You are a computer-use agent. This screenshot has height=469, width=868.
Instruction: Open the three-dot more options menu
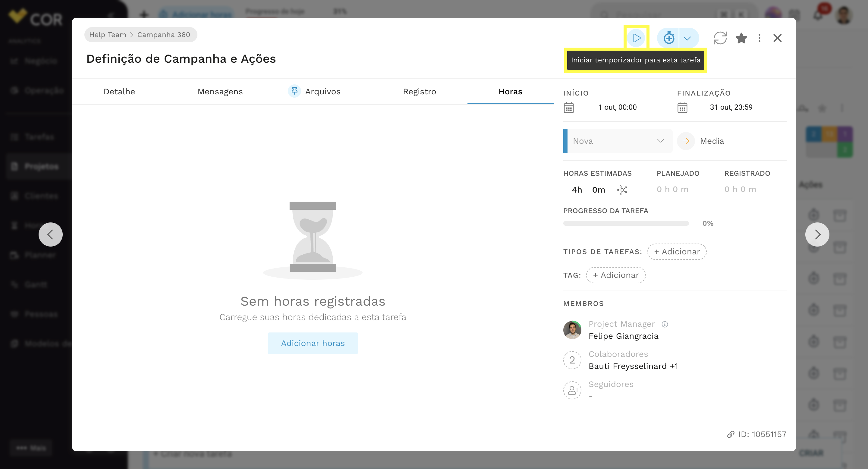coord(759,38)
